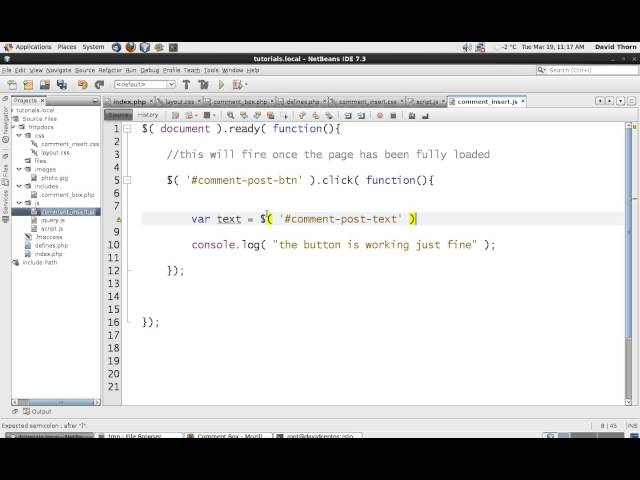Image resolution: width=640 pixels, height=480 pixels.
Task: Switch to Source view button
Action: [118, 115]
